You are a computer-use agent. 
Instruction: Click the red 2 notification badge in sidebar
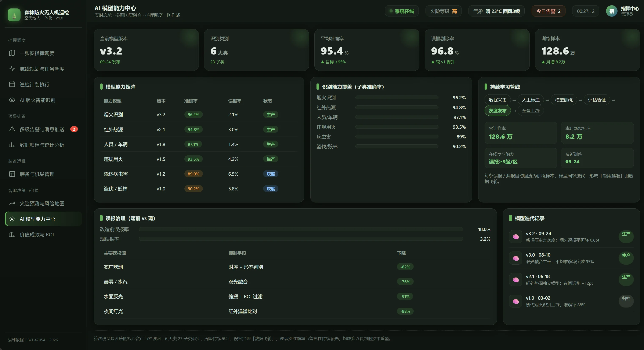74,129
